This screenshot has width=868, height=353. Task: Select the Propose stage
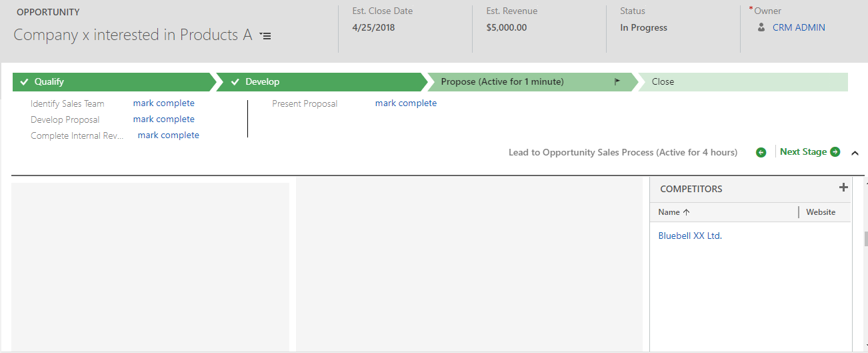[x=532, y=82]
